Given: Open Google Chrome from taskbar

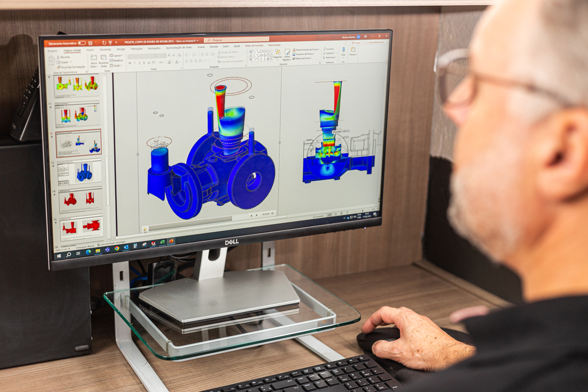Looking at the screenshot, I should point(117,249).
